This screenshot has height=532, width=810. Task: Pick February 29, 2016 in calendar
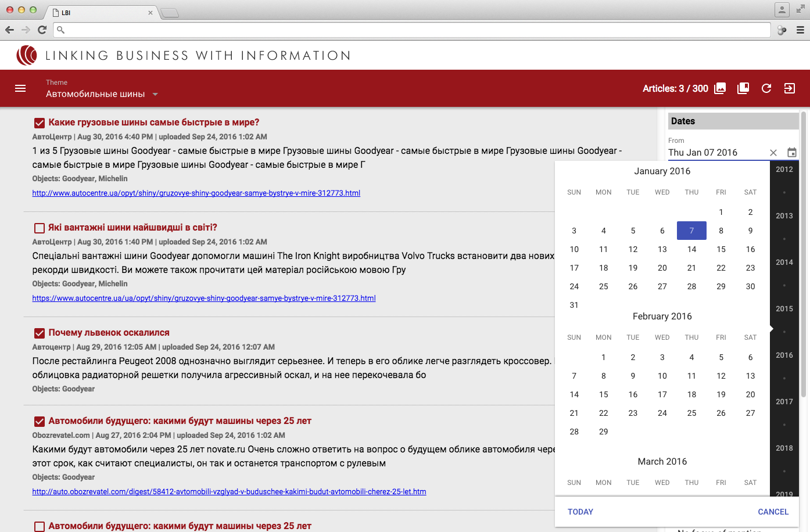pyautogui.click(x=604, y=432)
